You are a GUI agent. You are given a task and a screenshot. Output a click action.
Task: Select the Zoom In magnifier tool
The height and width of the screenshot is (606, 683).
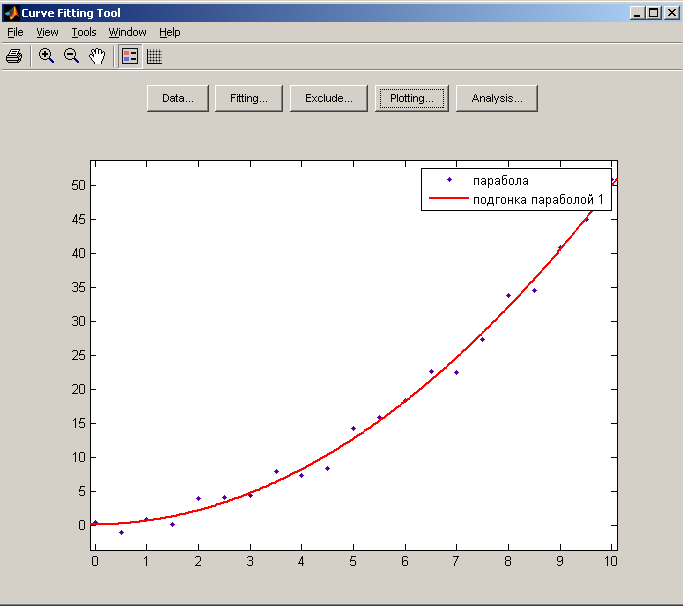point(46,56)
